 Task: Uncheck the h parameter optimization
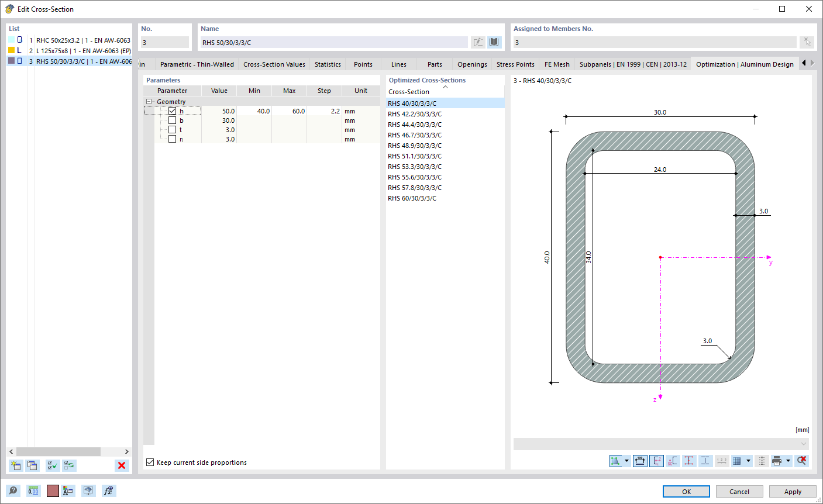pos(172,111)
